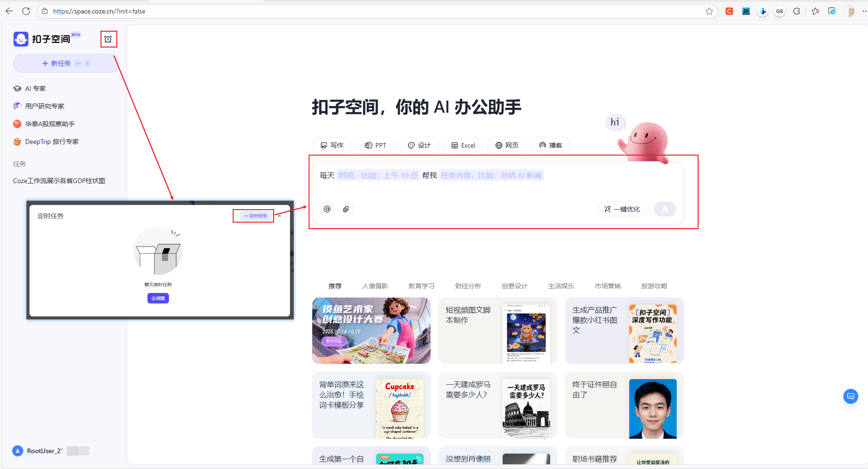Switch to the 财经分析 tab
The image size is (868, 469).
click(x=468, y=286)
